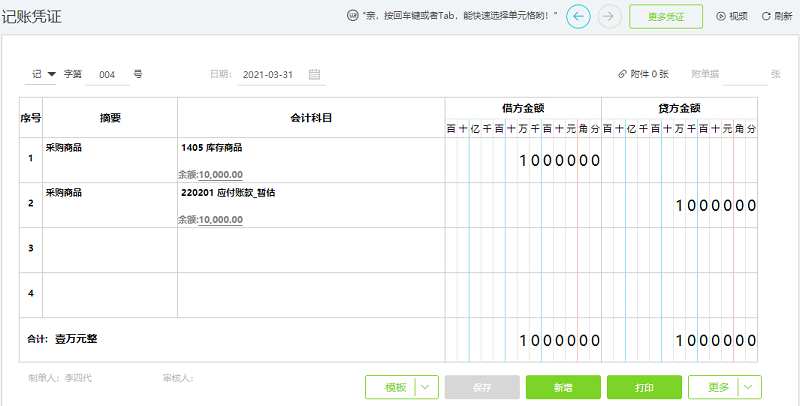Click the tip smiley icon beside hint text
This screenshot has height=406, width=800.
pyautogui.click(x=352, y=16)
